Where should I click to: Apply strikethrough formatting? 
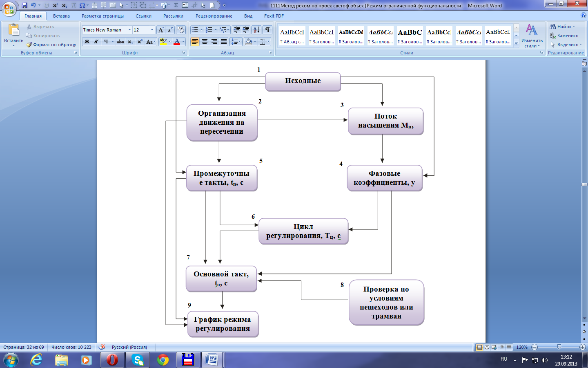(120, 42)
